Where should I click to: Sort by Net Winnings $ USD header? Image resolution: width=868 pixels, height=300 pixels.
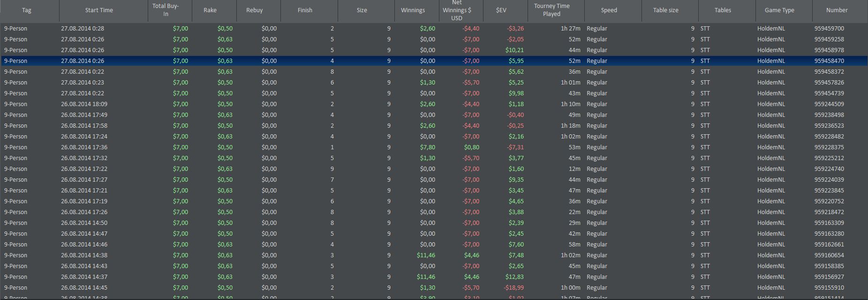(457, 10)
